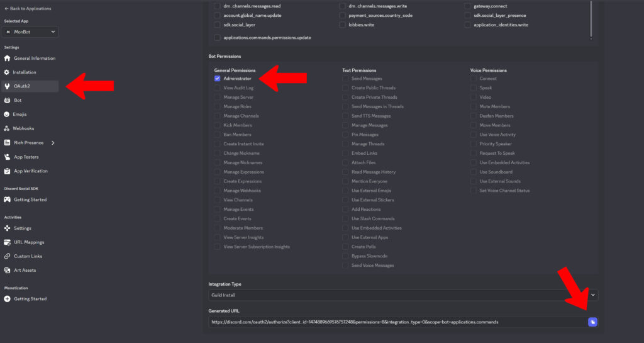Open the OAuth2 settings page
The image size is (644, 343).
pyautogui.click(x=23, y=86)
